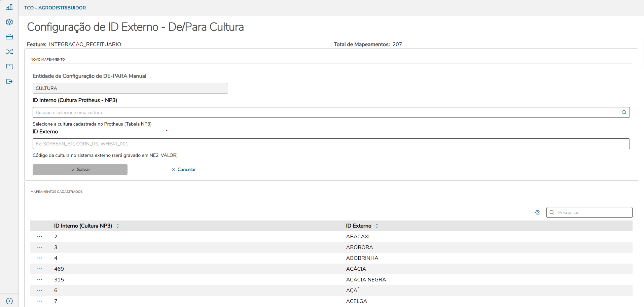The height and width of the screenshot is (307, 644).
Task: Click the briefcase icon in sidebar
Action: pos(9,37)
